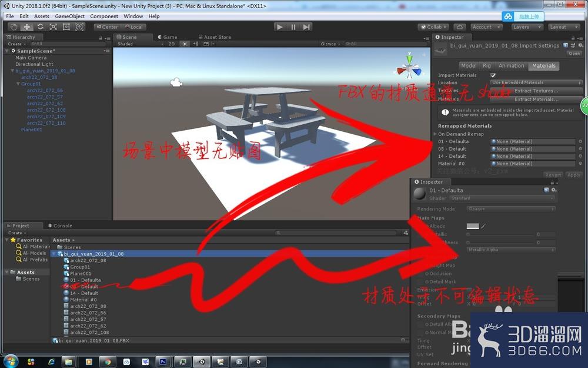Toggle handle rotation Local button

coord(133,27)
